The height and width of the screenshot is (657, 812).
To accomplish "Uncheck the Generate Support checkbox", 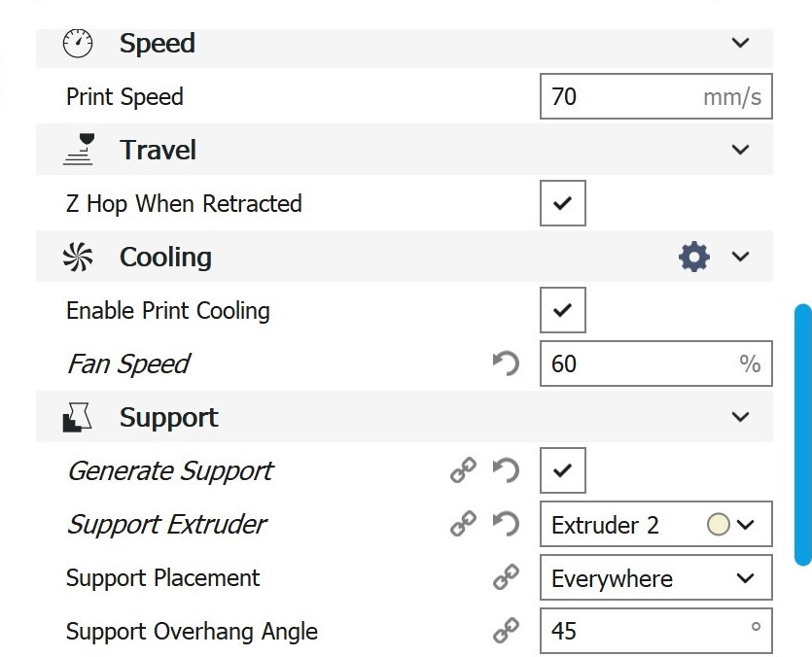I will [563, 471].
